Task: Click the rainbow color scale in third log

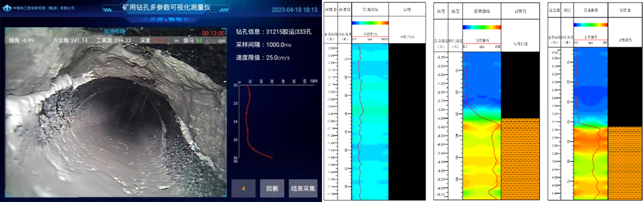Action: 591,25
